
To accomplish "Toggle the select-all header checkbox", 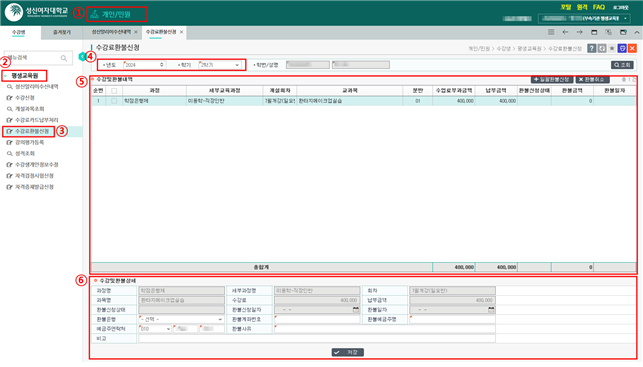I will pos(114,91).
